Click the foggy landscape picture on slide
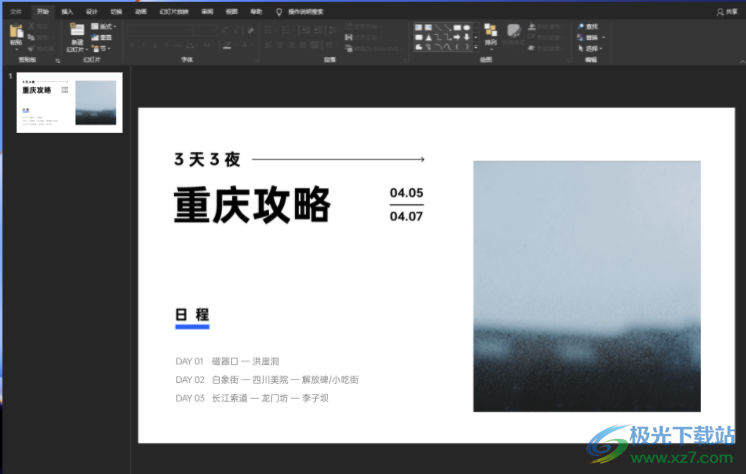 tap(587, 286)
